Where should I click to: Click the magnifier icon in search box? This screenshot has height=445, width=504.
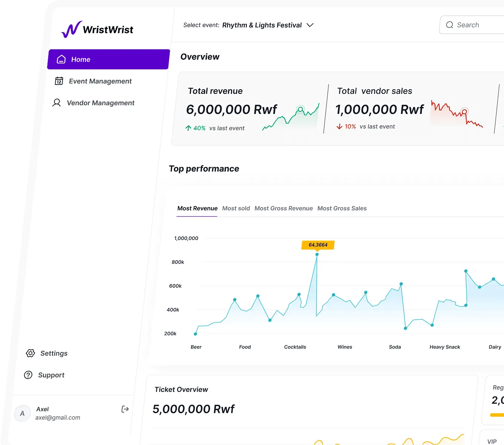450,25
